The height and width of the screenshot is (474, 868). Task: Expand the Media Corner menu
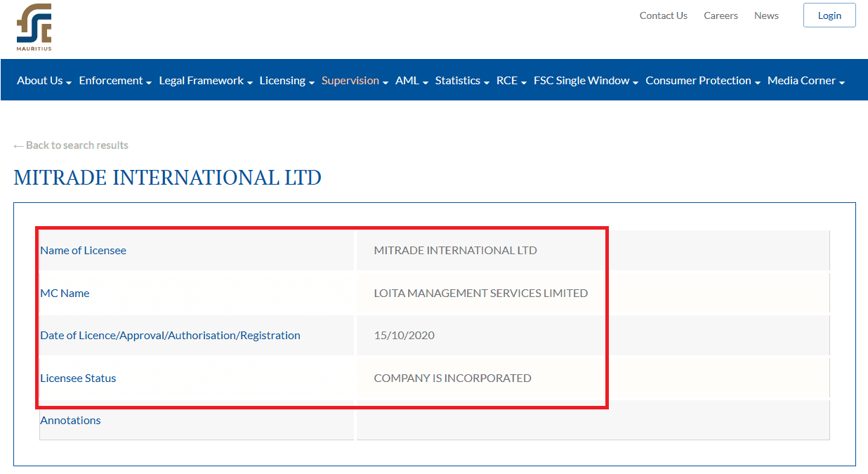(805, 81)
